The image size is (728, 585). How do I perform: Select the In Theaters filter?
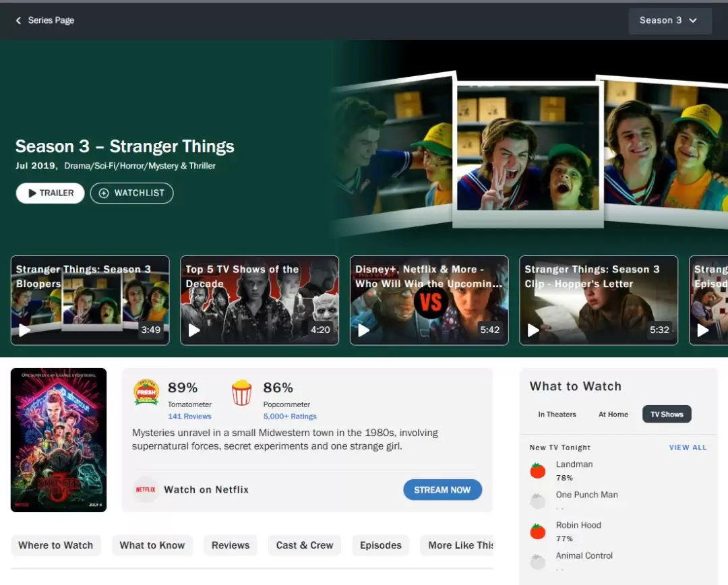pyautogui.click(x=557, y=414)
